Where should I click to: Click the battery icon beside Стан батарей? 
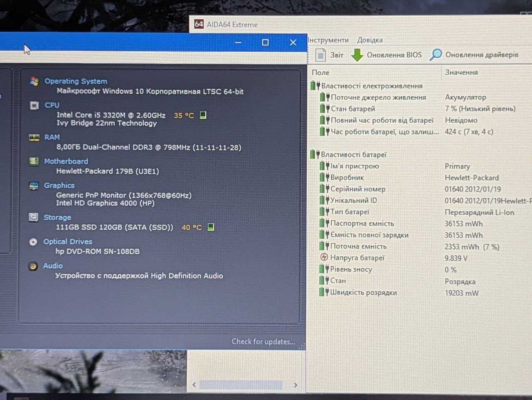point(325,109)
